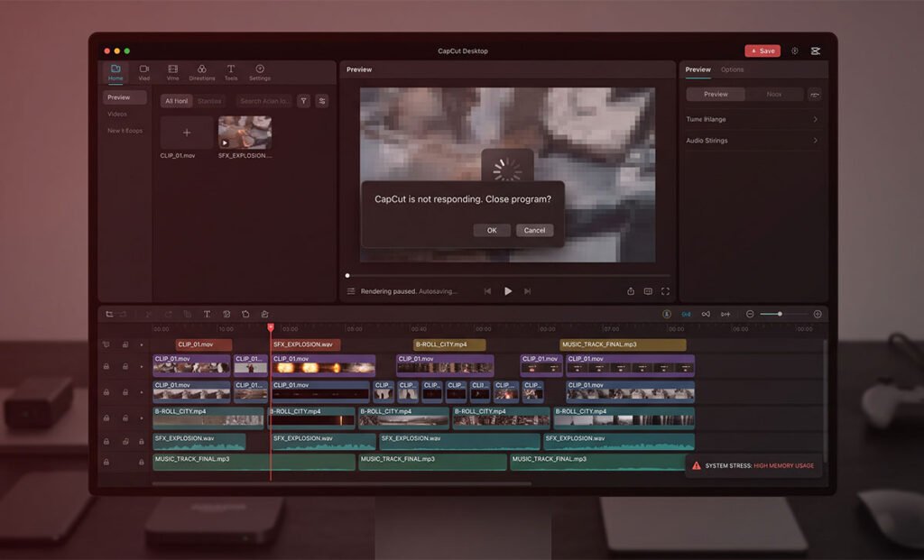
Task: Adjust the timeline zoom slider handle
Action: click(780, 315)
